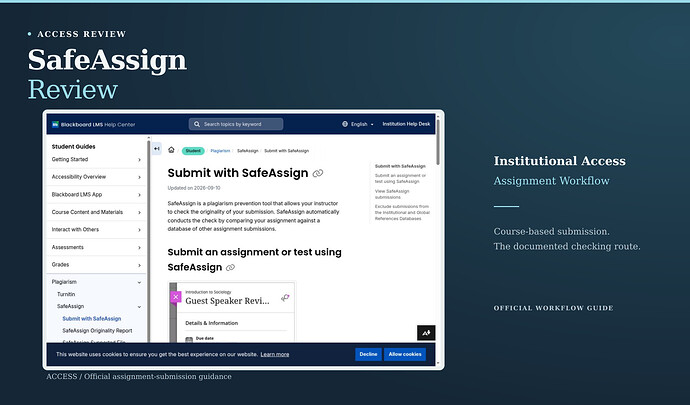Collapse the sidebar with the arrow toggle
Screen dimensions: 690x405
point(157,149)
